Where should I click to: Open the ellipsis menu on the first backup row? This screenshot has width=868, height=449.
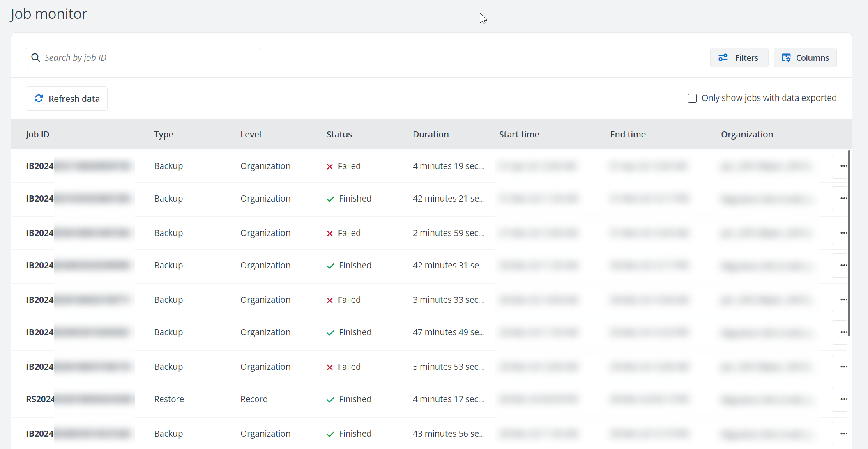(843, 166)
